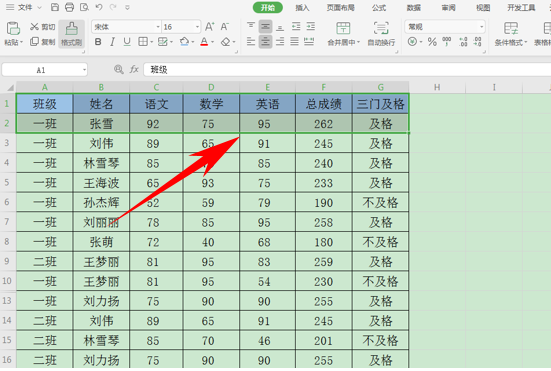Open Print Preview icon

(x=84, y=7)
